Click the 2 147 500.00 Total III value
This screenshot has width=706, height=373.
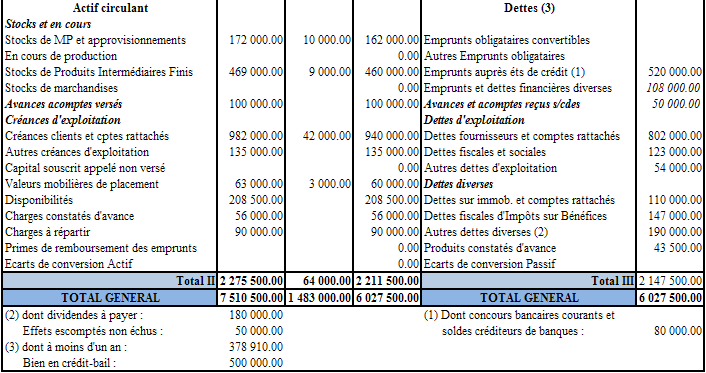(x=670, y=281)
